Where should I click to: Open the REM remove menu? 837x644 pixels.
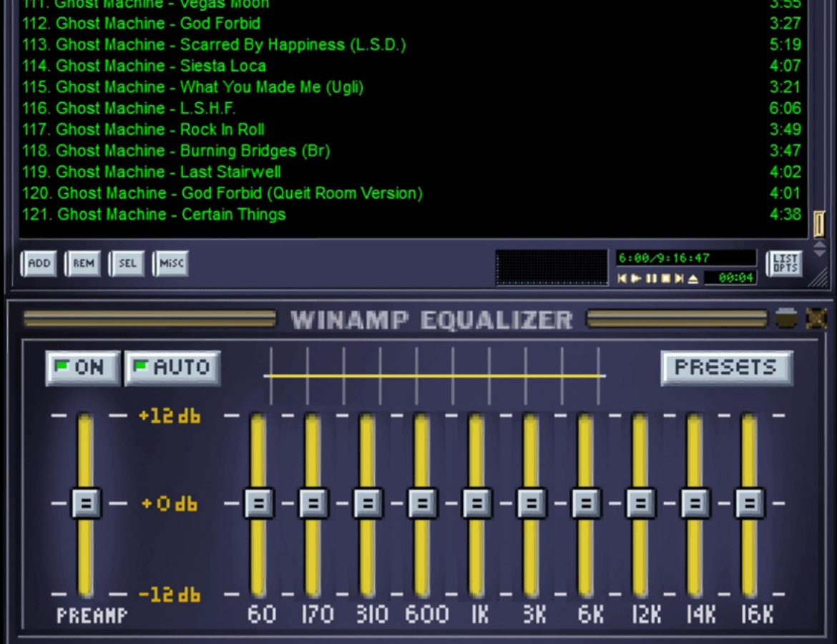(83, 263)
